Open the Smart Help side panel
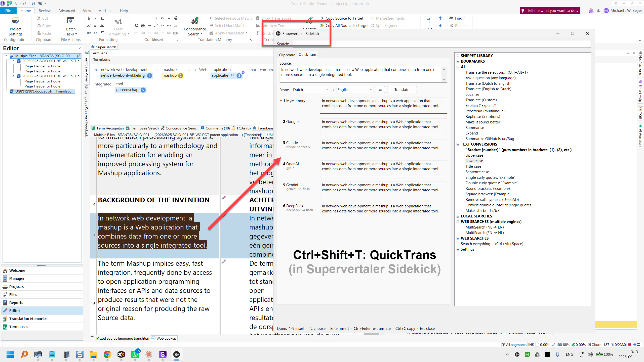The image size is (644, 362). pos(640,91)
